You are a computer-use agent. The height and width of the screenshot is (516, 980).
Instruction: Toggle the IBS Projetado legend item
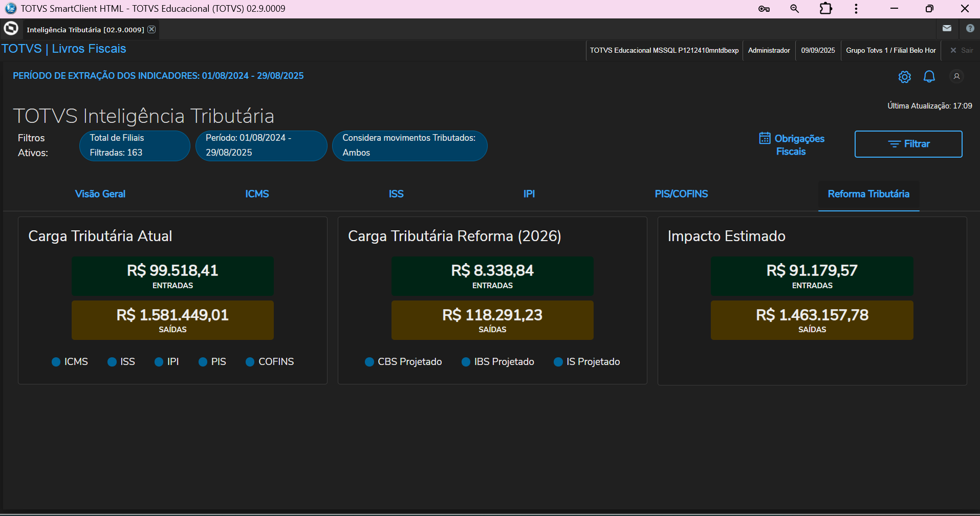click(498, 362)
